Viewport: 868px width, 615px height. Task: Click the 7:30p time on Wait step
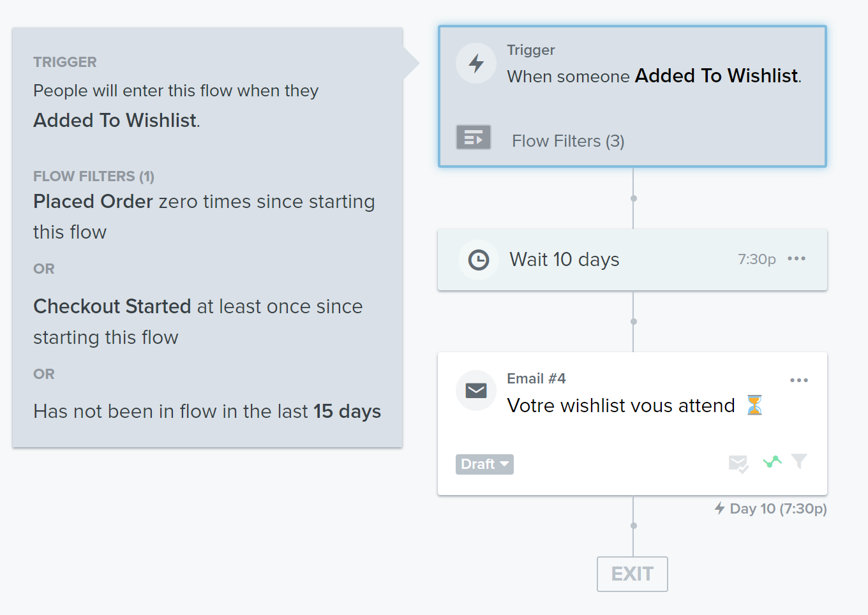757,259
